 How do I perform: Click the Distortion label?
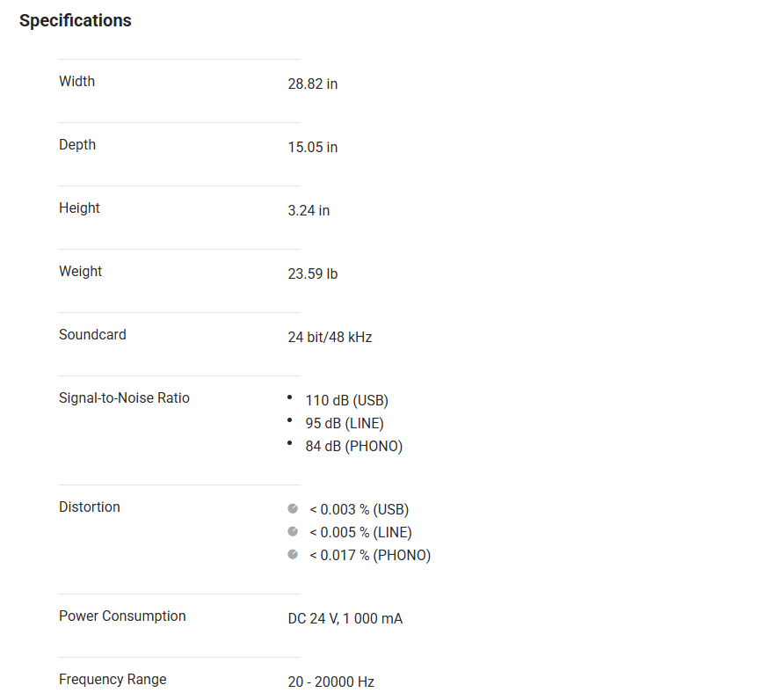pyautogui.click(x=90, y=507)
